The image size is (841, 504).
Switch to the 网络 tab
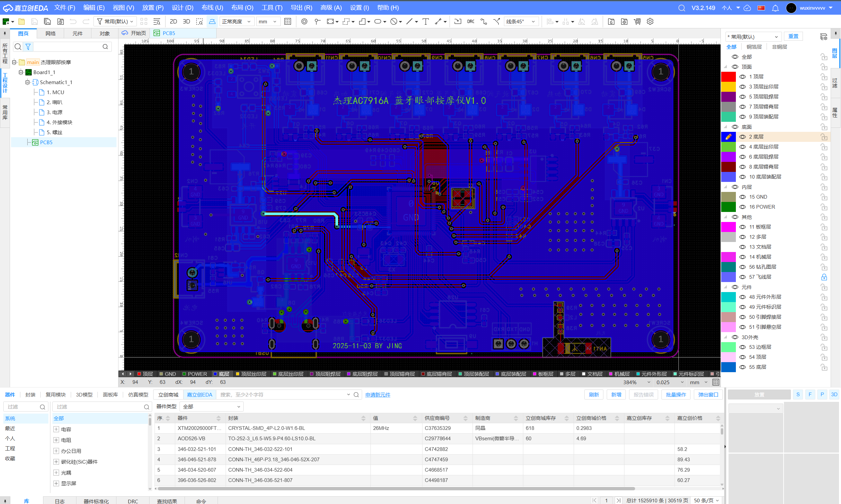[50, 33]
